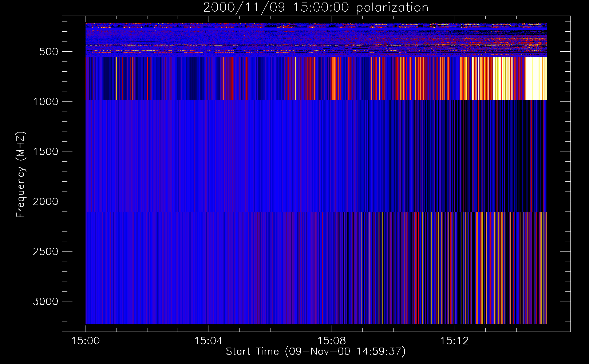Click the 2500 frequency tick label
The height and width of the screenshot is (364, 589).
[x=46, y=252]
